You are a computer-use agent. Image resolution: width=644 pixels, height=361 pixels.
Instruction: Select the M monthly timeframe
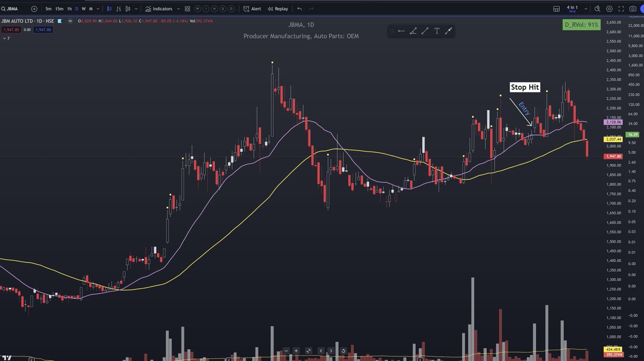90,9
